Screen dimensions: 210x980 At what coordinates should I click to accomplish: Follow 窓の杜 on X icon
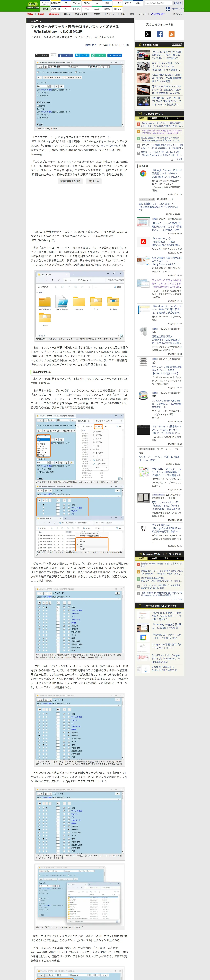(x=148, y=34)
